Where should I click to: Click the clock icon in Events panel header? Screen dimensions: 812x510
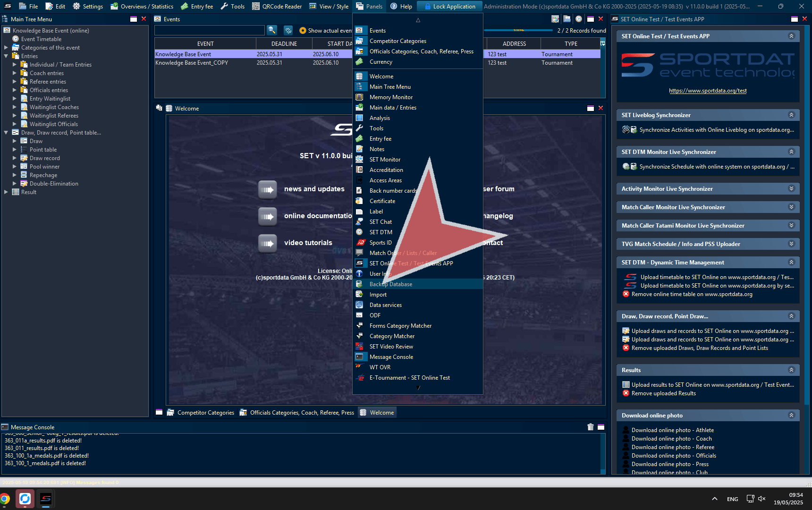click(578, 19)
